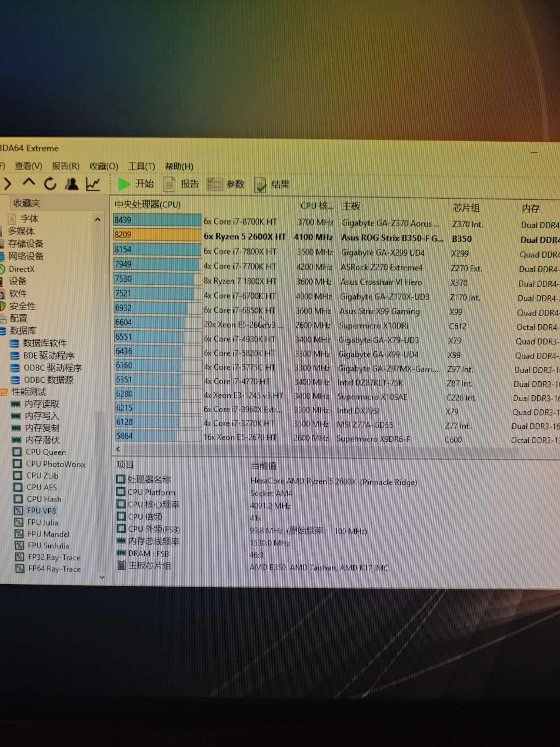Click the CPU Queen benchmark icon

[17, 452]
